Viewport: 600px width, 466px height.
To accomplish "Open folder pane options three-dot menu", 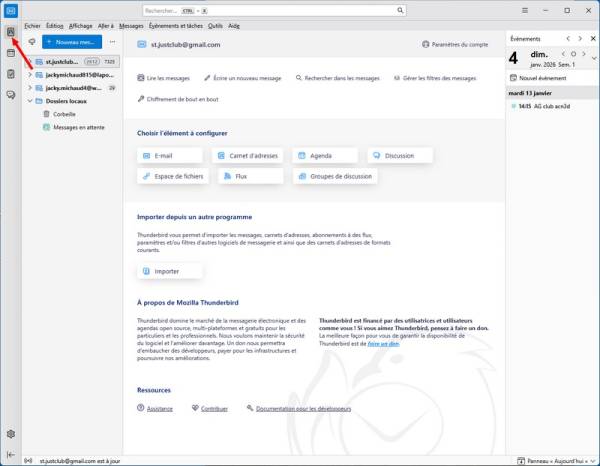I will [112, 42].
